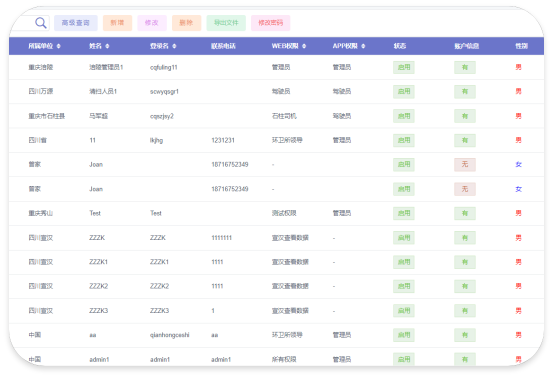Click the 重庆涪陵 unit cell
553x378 pixels.
click(x=41, y=67)
